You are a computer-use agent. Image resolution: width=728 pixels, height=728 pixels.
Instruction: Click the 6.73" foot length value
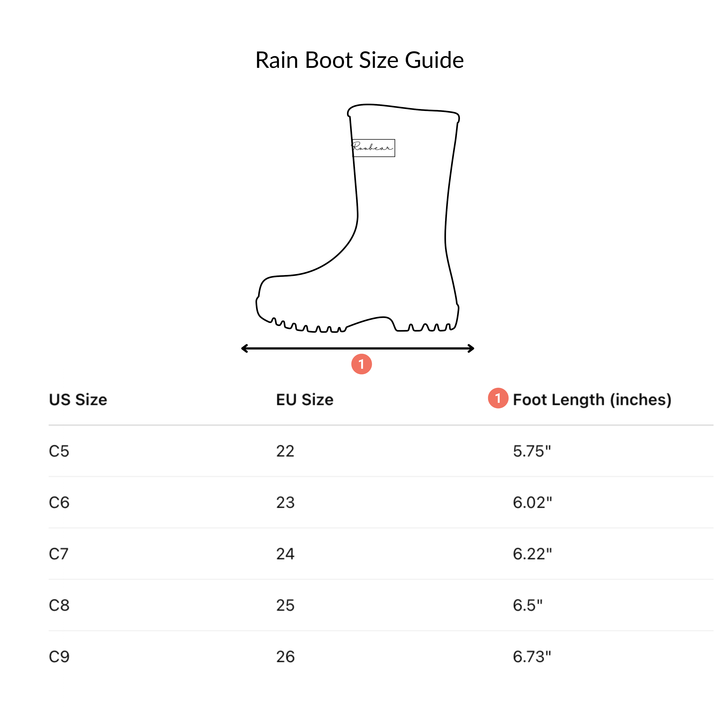pyautogui.click(x=532, y=657)
